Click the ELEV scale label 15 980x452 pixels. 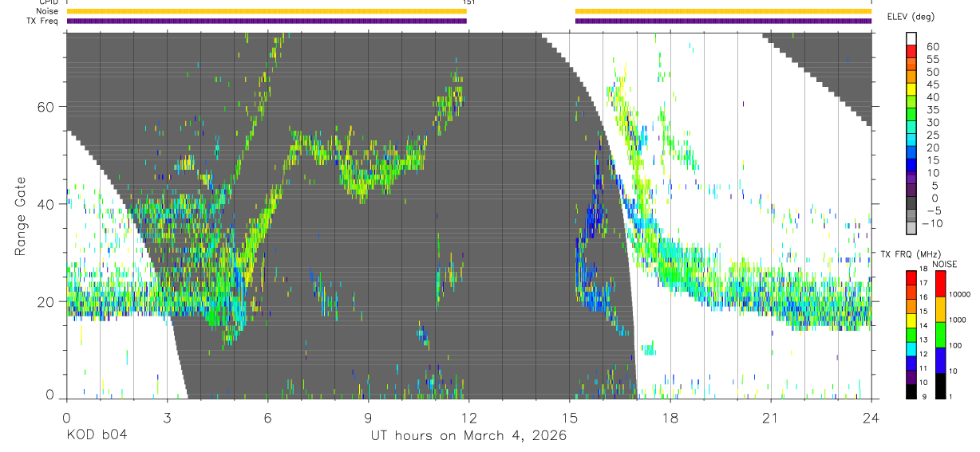pyautogui.click(x=933, y=160)
